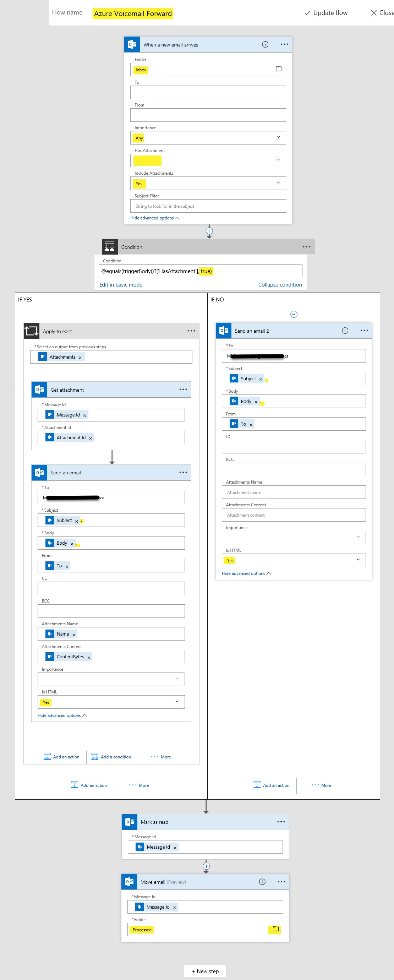
Task: Click Outlook icon on Mark as read card
Action: coord(129,822)
